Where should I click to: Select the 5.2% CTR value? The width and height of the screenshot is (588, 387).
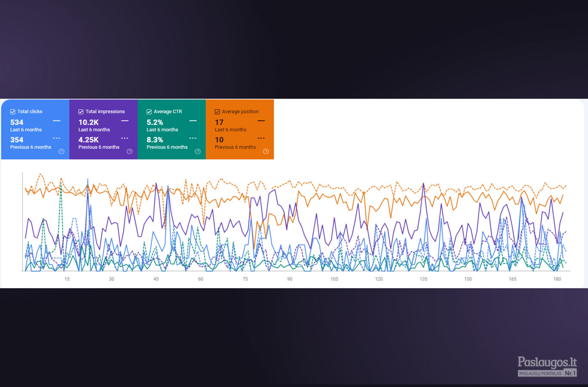click(155, 123)
